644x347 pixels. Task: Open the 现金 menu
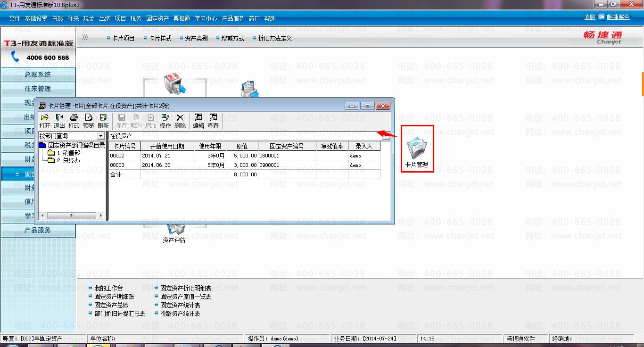89,18
